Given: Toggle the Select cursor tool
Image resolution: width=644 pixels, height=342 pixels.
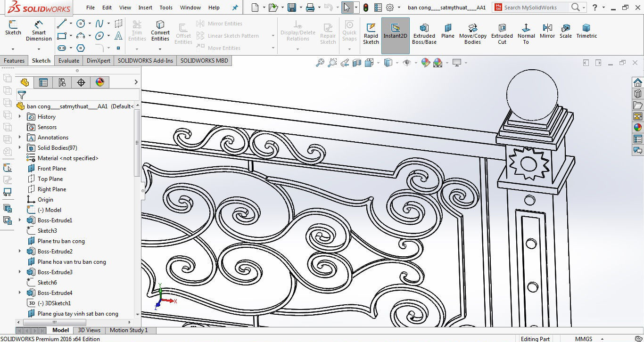Looking at the screenshot, I should 347,8.
